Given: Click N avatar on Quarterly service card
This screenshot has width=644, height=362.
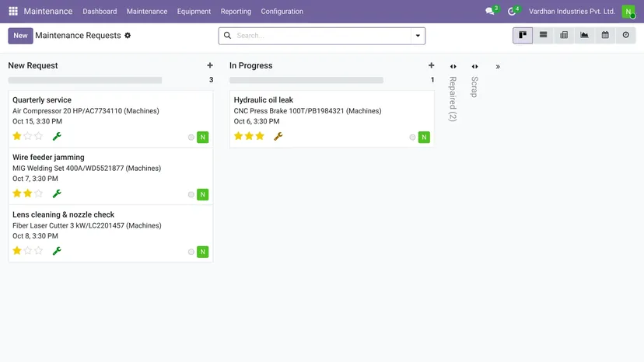Looking at the screenshot, I should tap(202, 137).
